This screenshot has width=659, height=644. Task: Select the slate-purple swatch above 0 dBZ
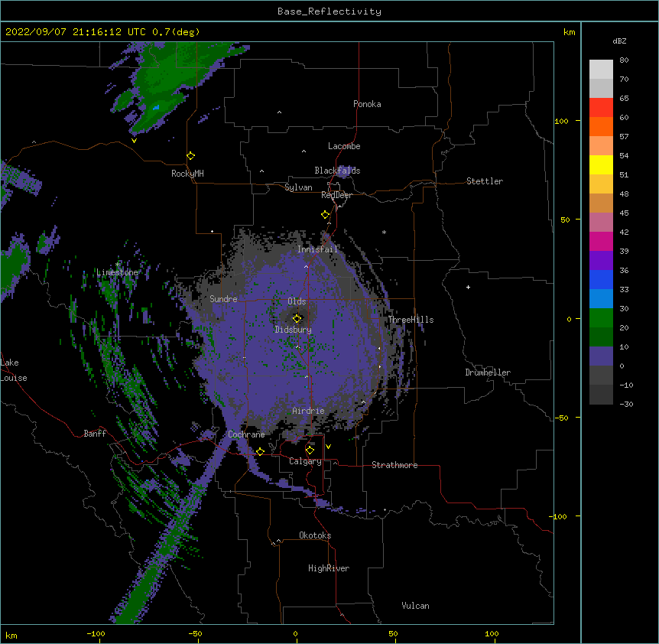601,356
